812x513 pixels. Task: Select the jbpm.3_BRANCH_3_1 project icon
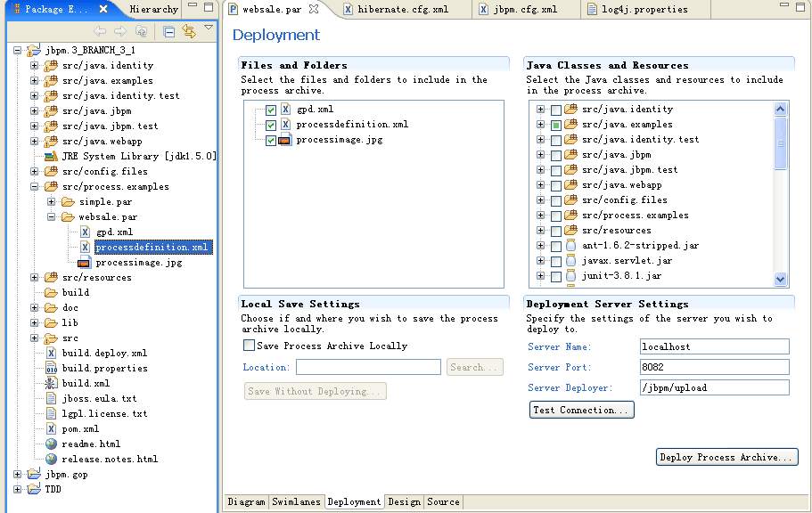point(34,50)
